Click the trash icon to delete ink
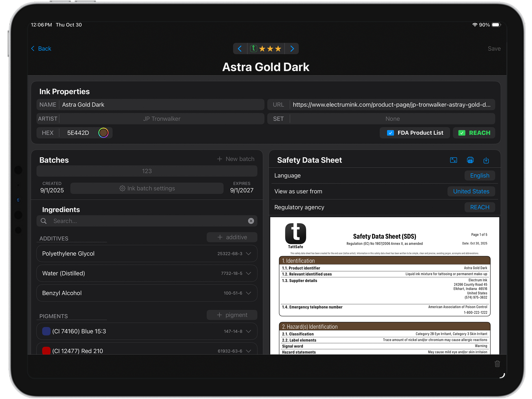 tap(497, 364)
